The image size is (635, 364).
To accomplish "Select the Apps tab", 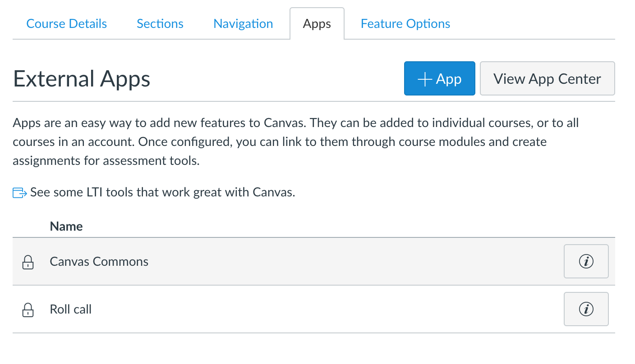I will click(317, 23).
